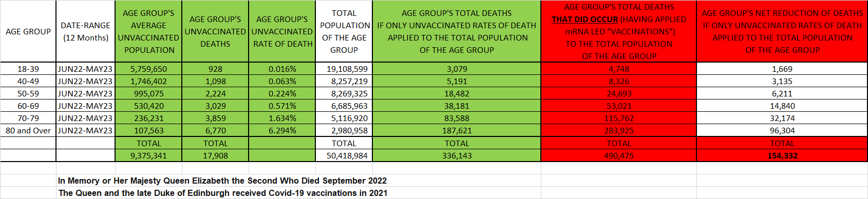Screen dimensions: 868x199
Task: Click grand total cell 336,143
Action: coord(457,155)
